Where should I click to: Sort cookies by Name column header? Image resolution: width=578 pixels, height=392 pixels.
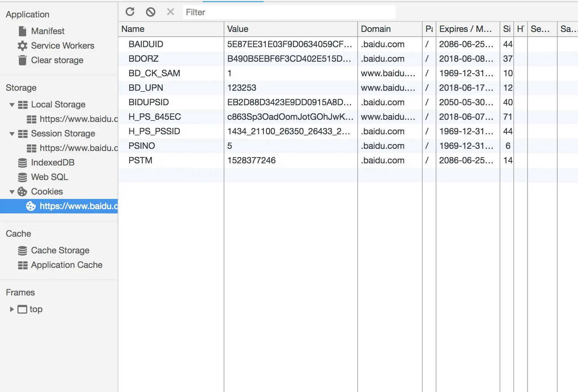[x=171, y=29]
